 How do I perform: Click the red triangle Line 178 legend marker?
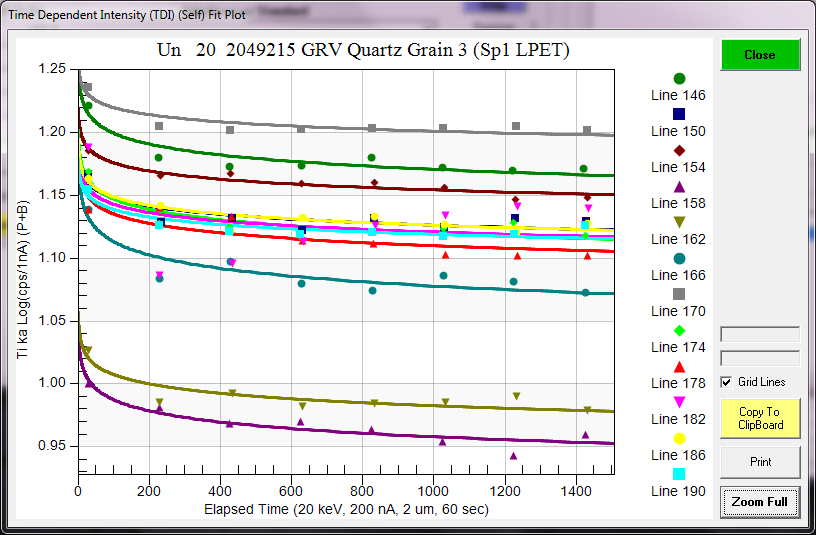tap(679, 366)
